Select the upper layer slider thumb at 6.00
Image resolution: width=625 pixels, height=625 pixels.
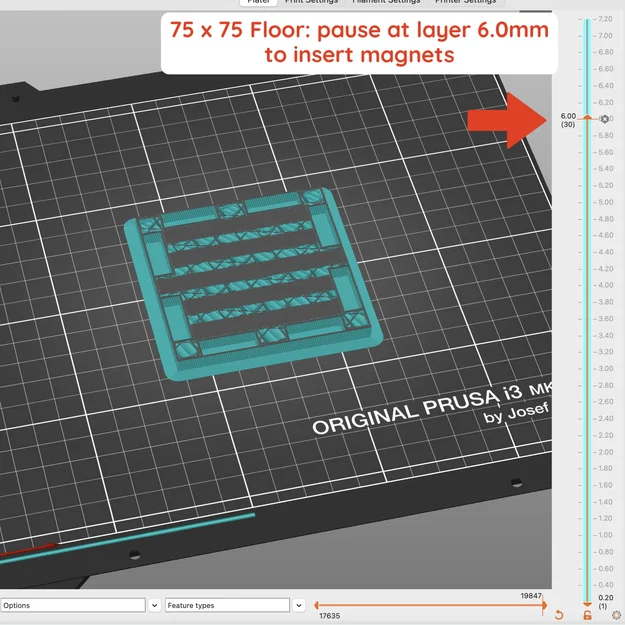587,117
